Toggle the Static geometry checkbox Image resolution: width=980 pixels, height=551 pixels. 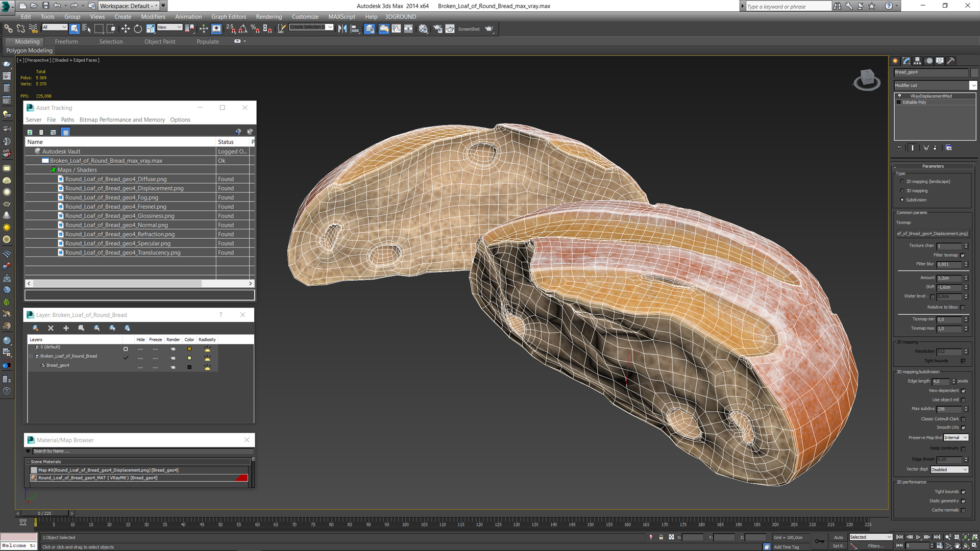[x=963, y=501]
